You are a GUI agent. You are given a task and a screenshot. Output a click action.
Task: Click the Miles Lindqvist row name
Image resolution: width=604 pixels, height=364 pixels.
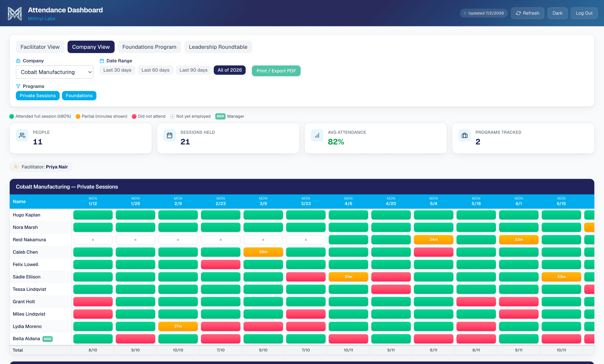[x=29, y=314]
